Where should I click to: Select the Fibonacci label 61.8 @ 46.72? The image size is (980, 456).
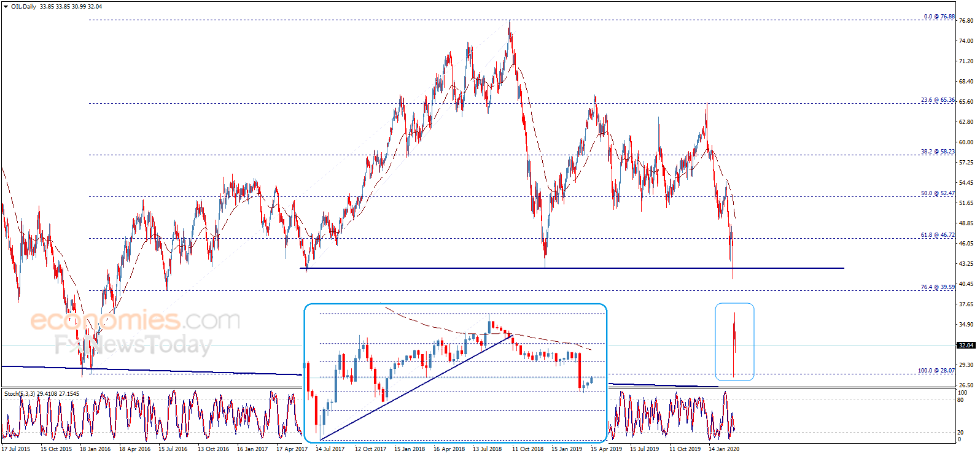tap(938, 235)
